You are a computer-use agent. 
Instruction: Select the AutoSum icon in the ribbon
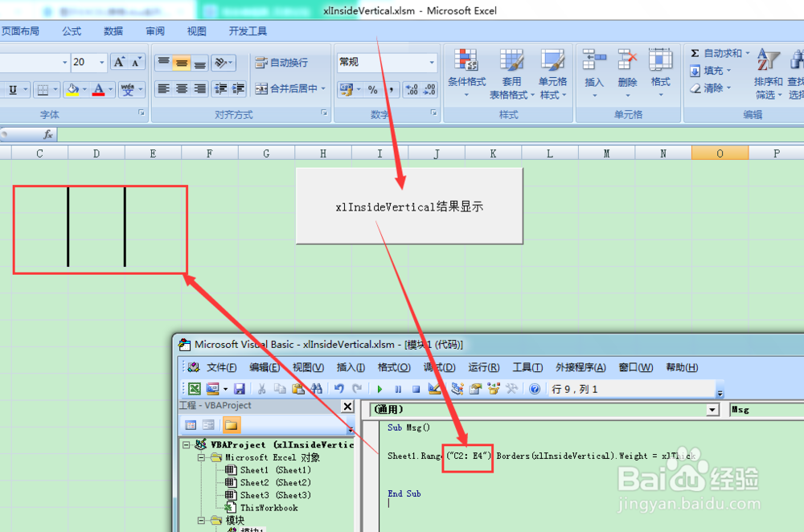coord(695,51)
